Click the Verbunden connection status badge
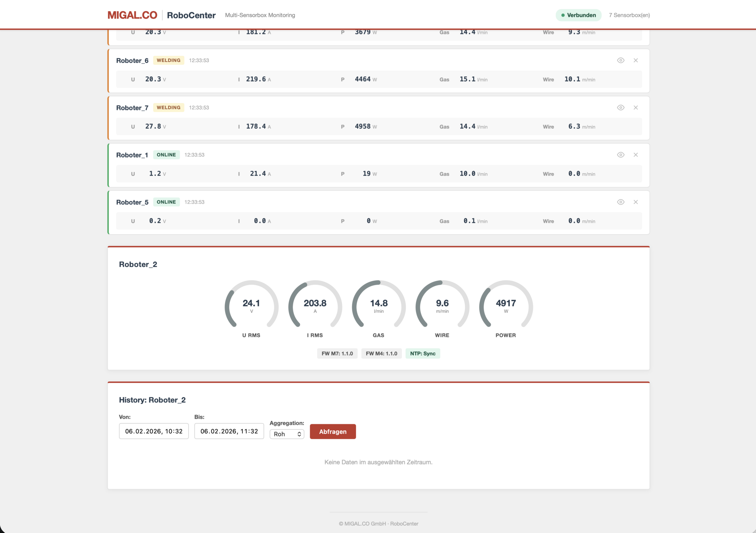This screenshot has height=533, width=756. [578, 15]
